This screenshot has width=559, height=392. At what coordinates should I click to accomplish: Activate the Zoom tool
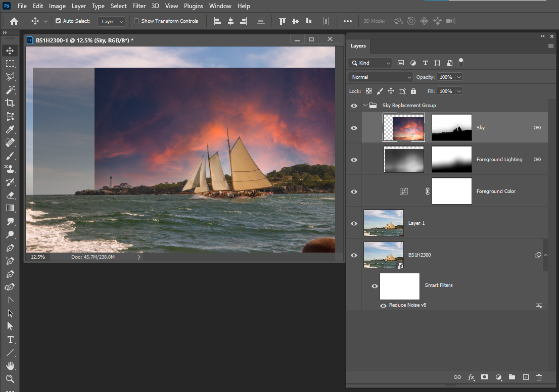point(10,379)
